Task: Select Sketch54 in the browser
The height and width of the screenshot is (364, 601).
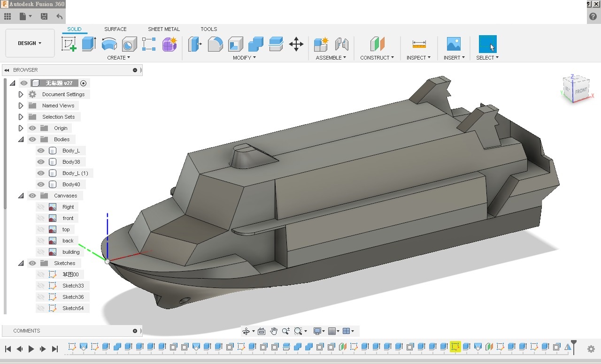Action: [73, 308]
